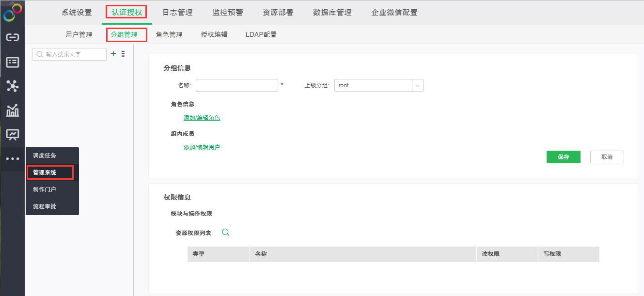
Task: Open the 添加/编辑用户 link
Action: (x=202, y=147)
